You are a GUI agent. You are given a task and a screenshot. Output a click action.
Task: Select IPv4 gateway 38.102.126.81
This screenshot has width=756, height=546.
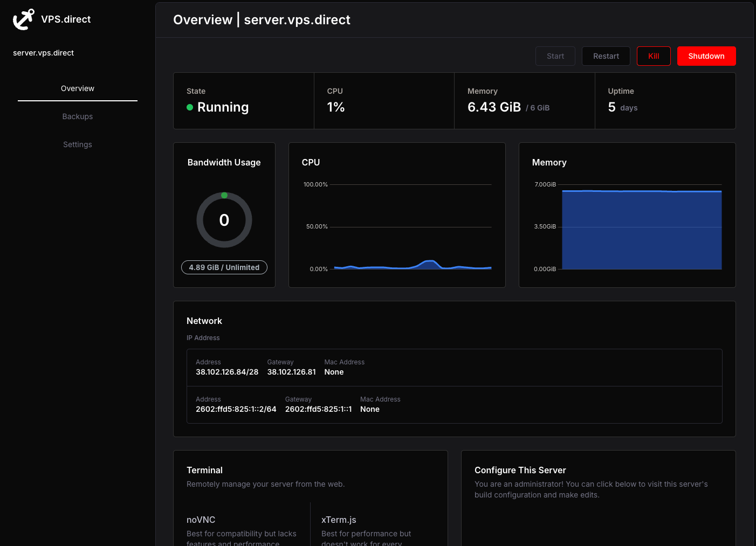292,372
